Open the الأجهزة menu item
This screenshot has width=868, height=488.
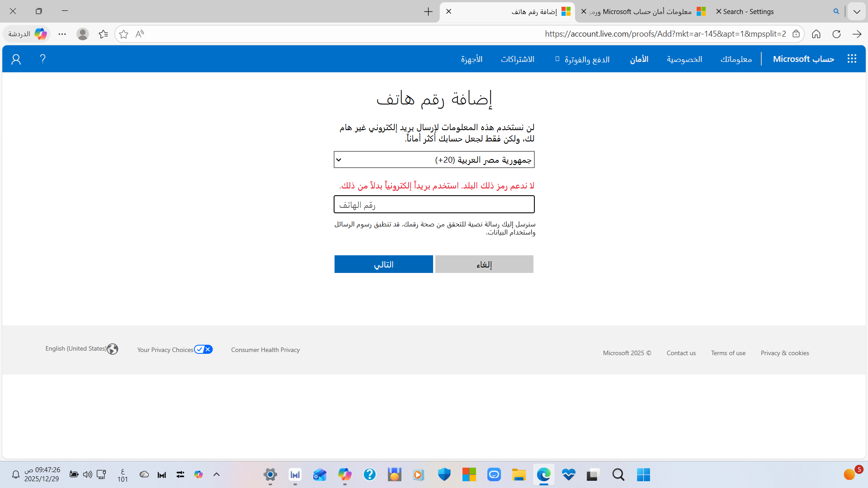tap(472, 59)
